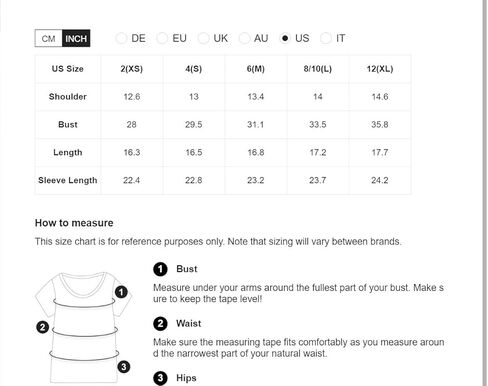Click the number 1 marker on shirt diagram
The image size is (488, 386).
coord(121,292)
